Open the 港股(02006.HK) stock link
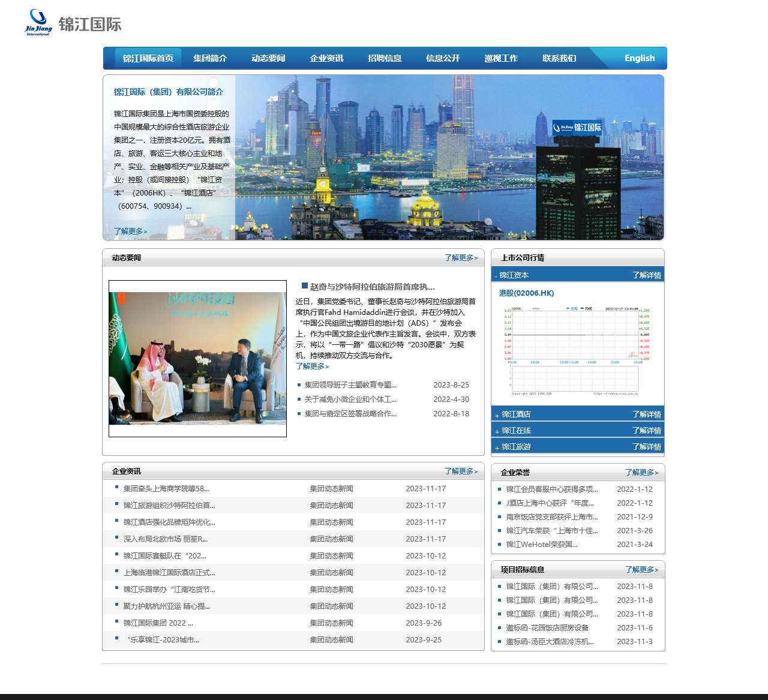768x700 pixels. click(526, 293)
